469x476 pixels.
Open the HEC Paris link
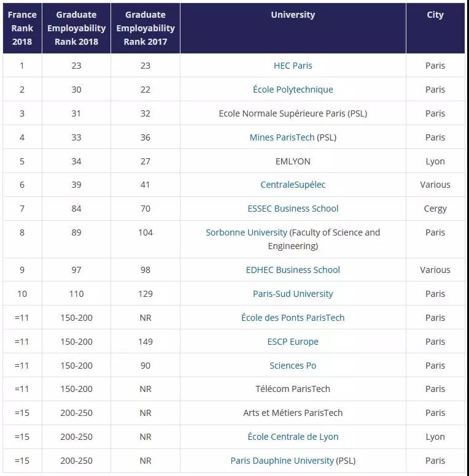point(293,66)
